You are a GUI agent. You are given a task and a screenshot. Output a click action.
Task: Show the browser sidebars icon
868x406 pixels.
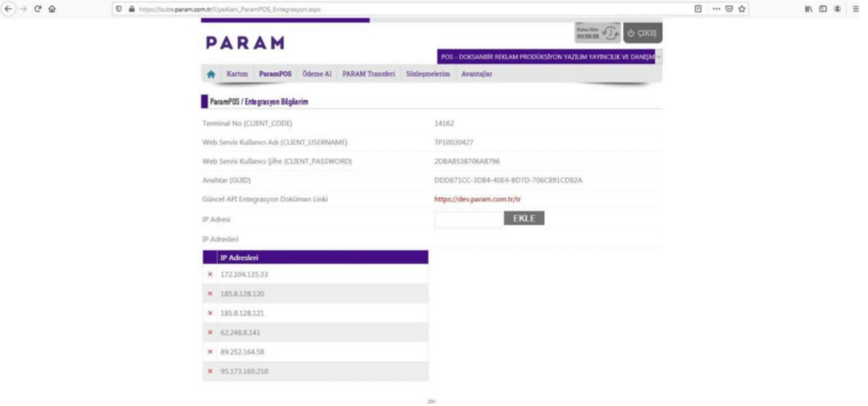click(825, 9)
